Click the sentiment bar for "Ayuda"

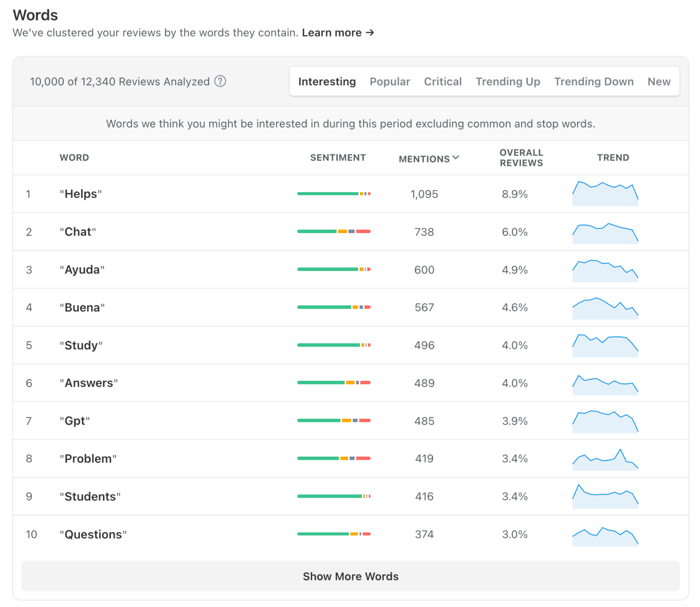click(x=334, y=269)
